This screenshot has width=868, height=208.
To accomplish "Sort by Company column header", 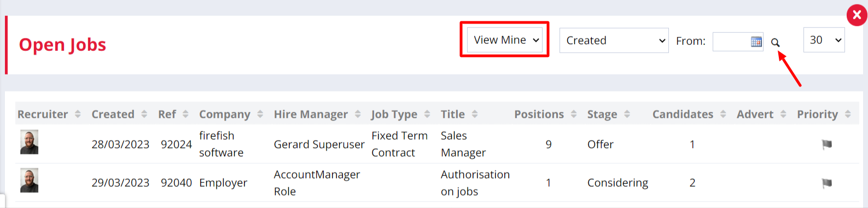I will point(231,114).
